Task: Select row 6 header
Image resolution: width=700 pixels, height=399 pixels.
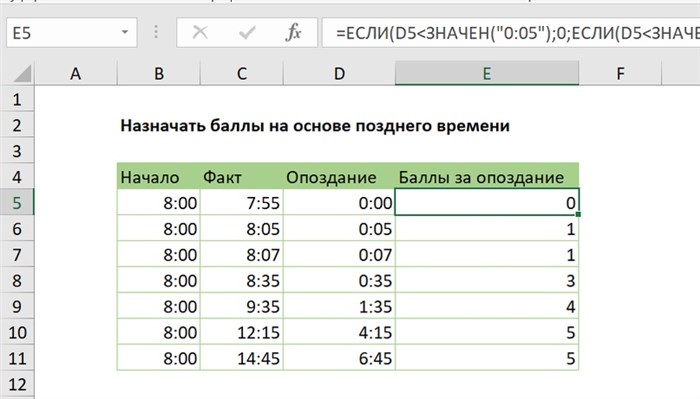Action: pyautogui.click(x=17, y=229)
